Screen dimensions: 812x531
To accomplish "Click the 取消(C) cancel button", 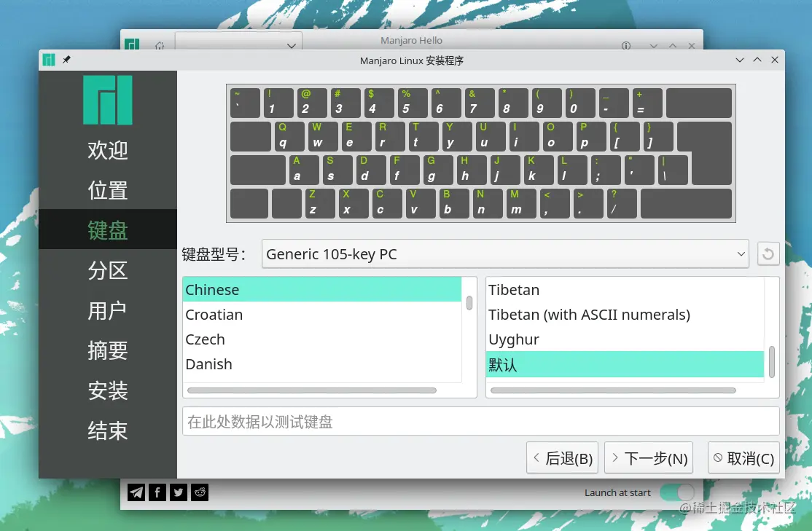I will click(743, 458).
